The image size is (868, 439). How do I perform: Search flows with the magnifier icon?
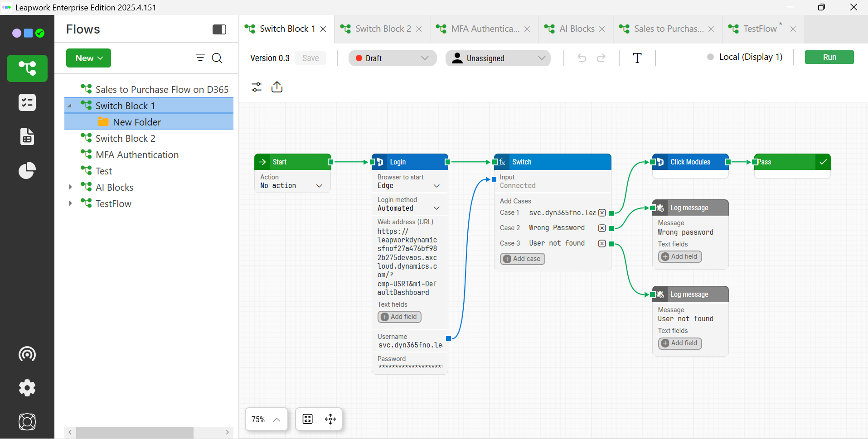click(217, 58)
